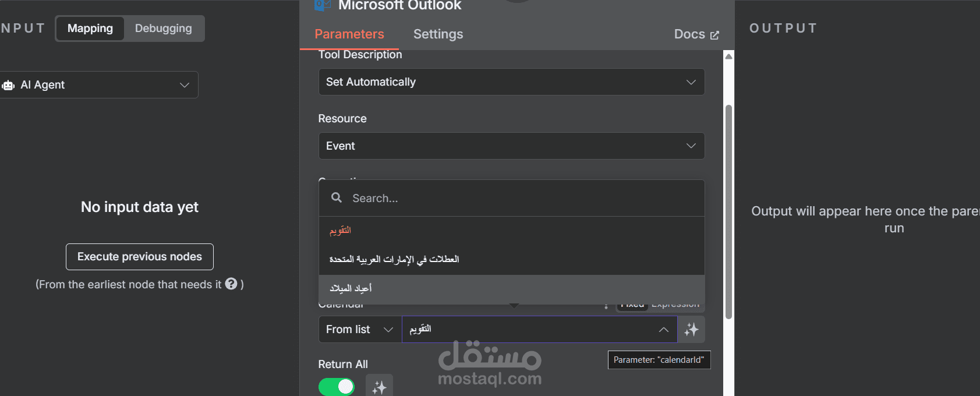Collapse the calendar list chevron

(663, 330)
